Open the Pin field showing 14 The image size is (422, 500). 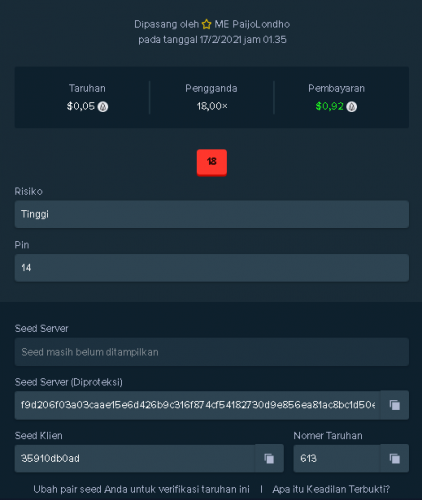(212, 268)
